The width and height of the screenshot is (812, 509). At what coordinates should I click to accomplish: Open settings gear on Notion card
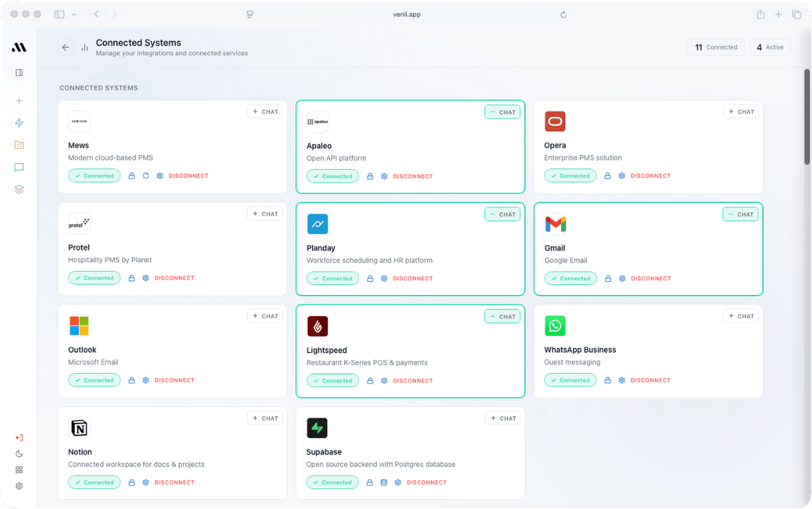(146, 482)
